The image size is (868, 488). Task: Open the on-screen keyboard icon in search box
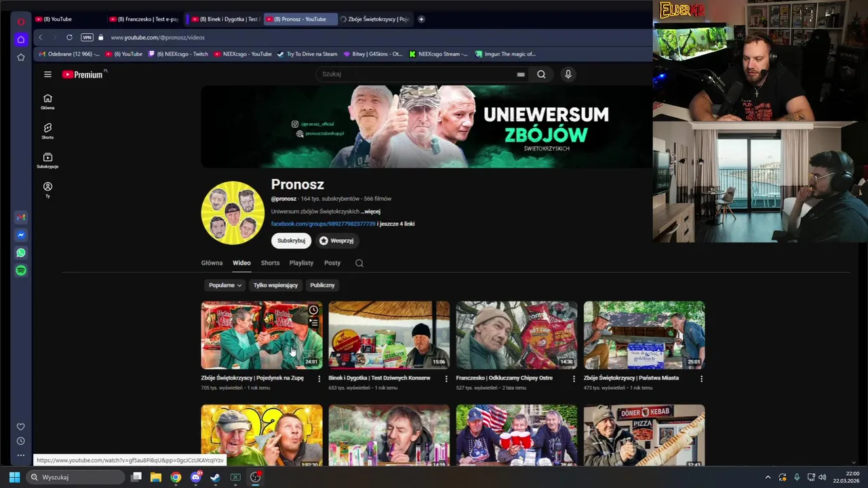tap(521, 75)
